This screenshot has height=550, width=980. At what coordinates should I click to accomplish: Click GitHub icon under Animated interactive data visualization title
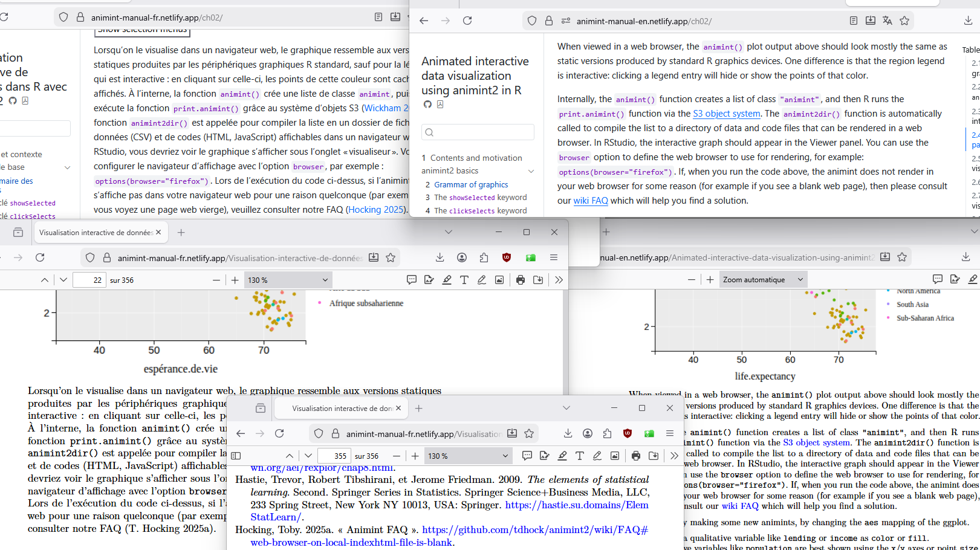click(x=427, y=105)
